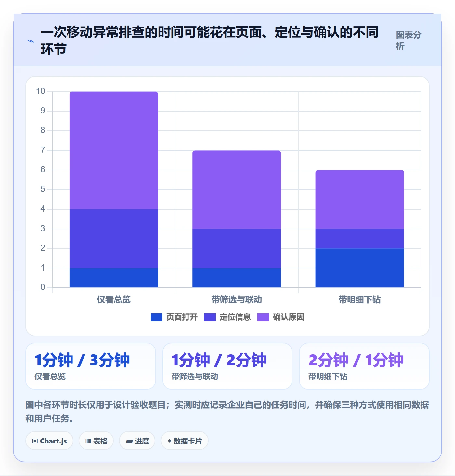455x476 pixels.
Task: Click the 仅看总览 caption in the first card
Action: 50,377
